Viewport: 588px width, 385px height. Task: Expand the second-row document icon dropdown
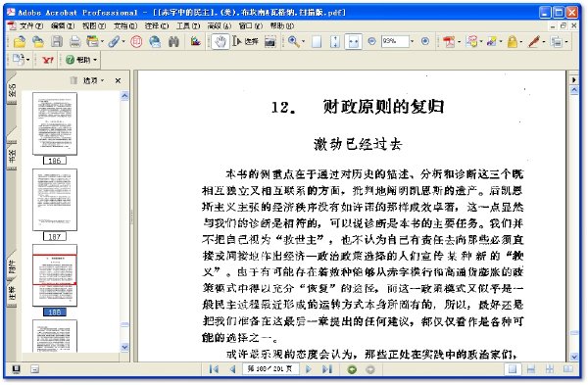(28, 60)
